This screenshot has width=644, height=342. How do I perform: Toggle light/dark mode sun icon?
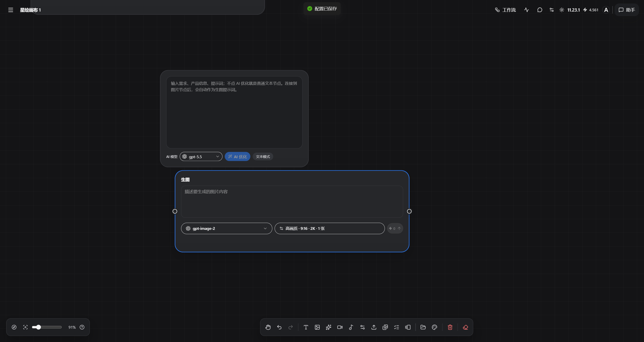(562, 10)
